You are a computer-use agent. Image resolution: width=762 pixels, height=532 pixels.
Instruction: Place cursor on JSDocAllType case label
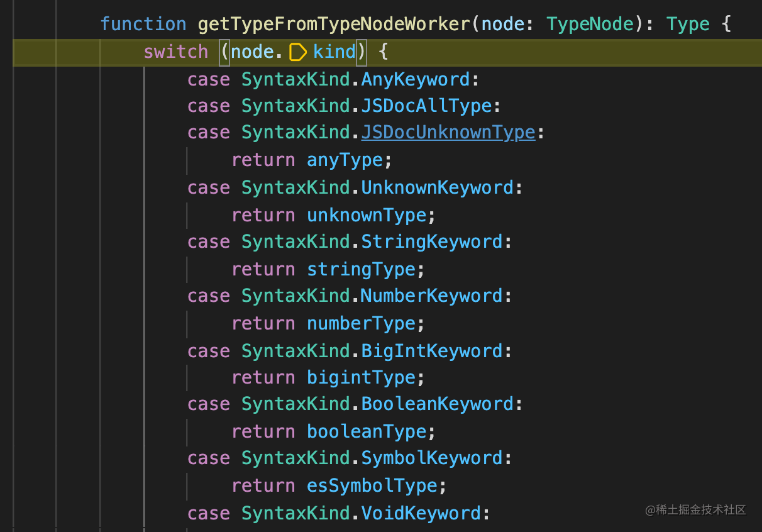(426, 106)
